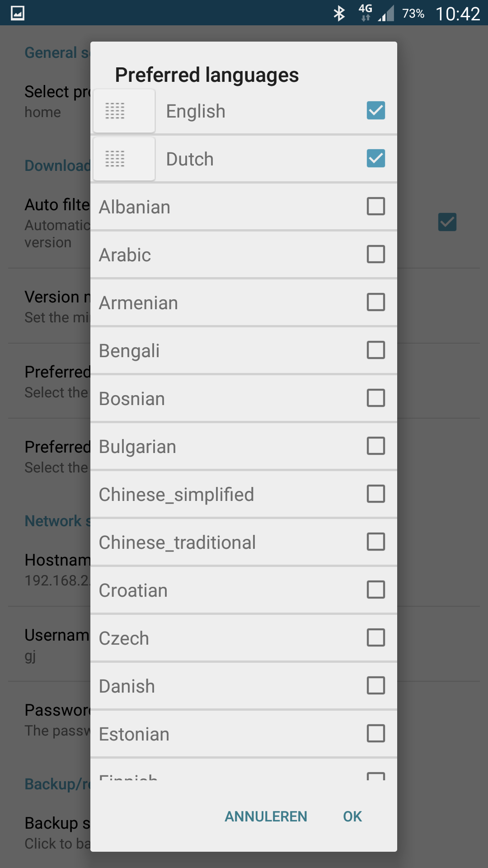The height and width of the screenshot is (868, 488).
Task: Confirm languages with the OK button
Action: tap(352, 816)
